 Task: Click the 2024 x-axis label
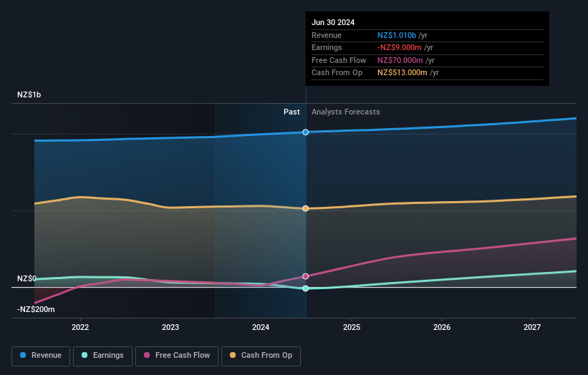pyautogui.click(x=261, y=328)
